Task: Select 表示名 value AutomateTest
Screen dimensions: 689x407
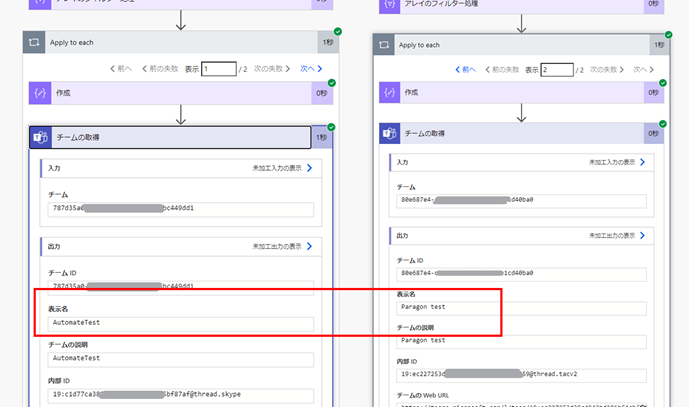Action: [x=181, y=324]
